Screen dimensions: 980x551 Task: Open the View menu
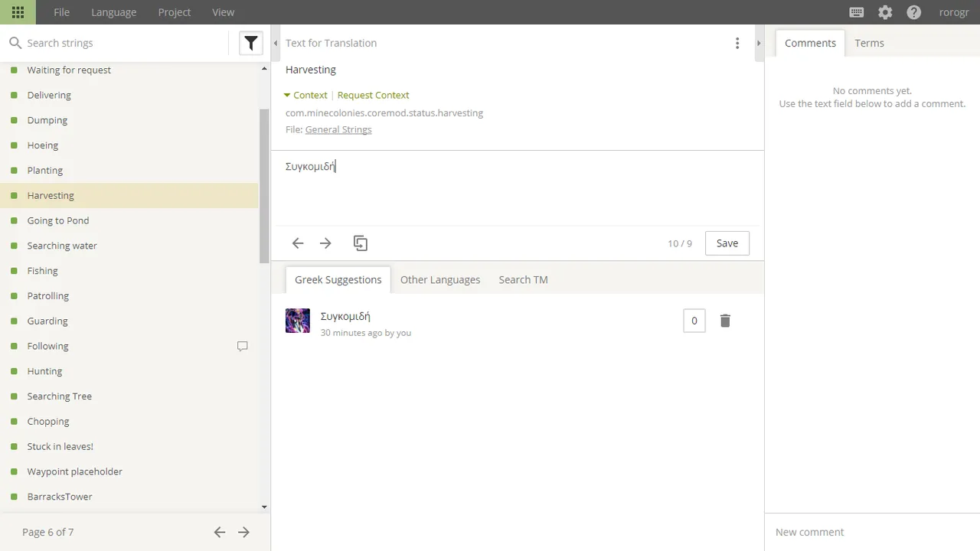coord(223,12)
